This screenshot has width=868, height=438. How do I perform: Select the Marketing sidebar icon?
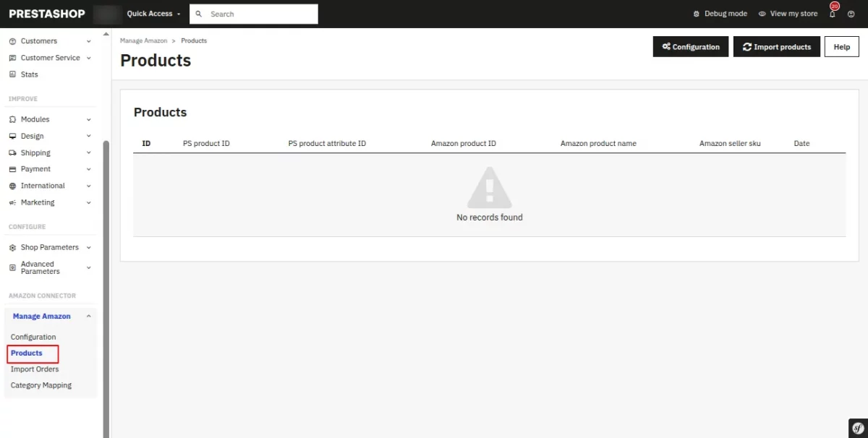pos(12,202)
